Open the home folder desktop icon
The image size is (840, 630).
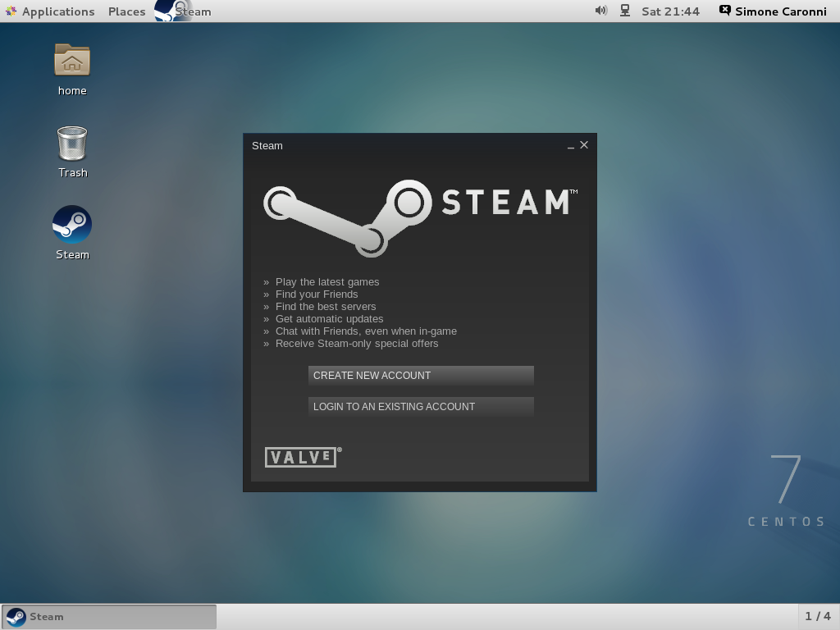[x=72, y=60]
